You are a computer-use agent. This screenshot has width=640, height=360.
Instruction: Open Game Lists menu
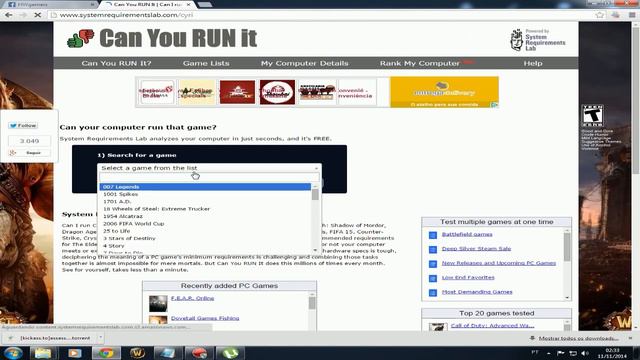[x=206, y=63]
